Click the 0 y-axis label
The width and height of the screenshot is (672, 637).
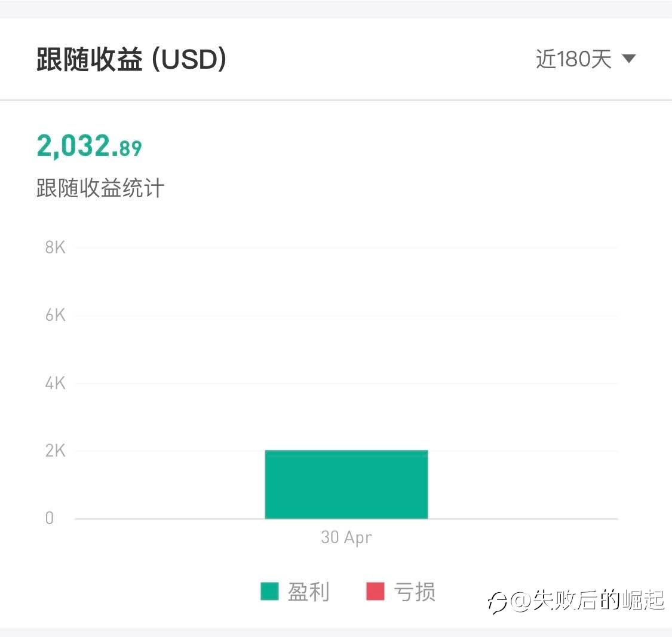[x=50, y=518]
